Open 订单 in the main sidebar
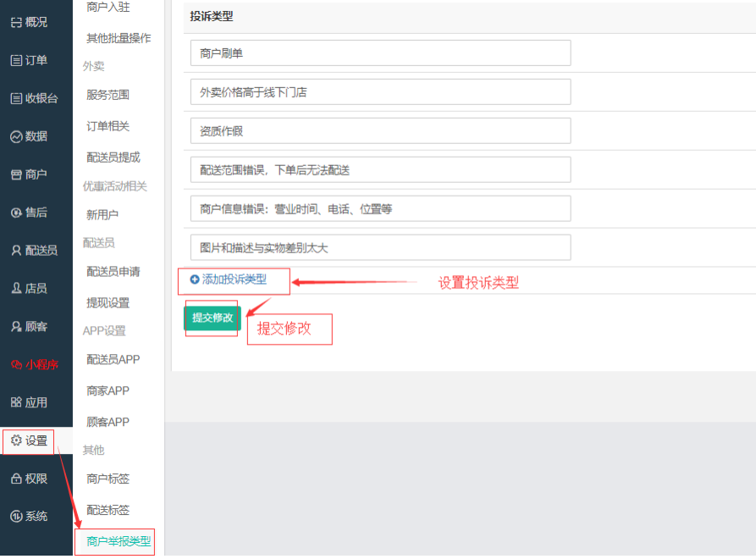756x559 pixels. [36, 60]
